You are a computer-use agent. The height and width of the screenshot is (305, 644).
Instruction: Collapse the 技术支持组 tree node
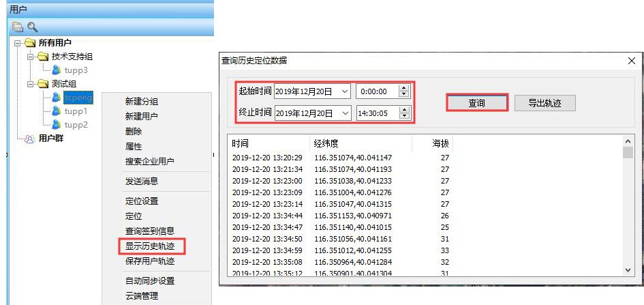pyautogui.click(x=30, y=57)
